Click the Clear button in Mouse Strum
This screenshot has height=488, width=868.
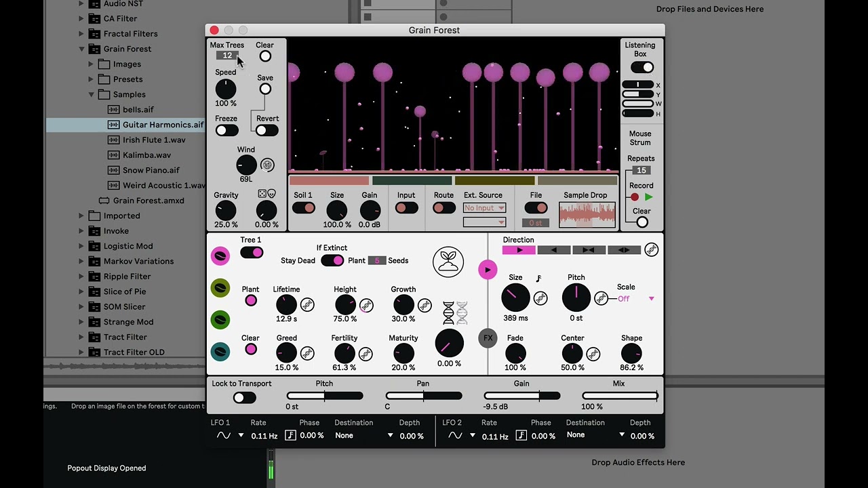point(642,222)
